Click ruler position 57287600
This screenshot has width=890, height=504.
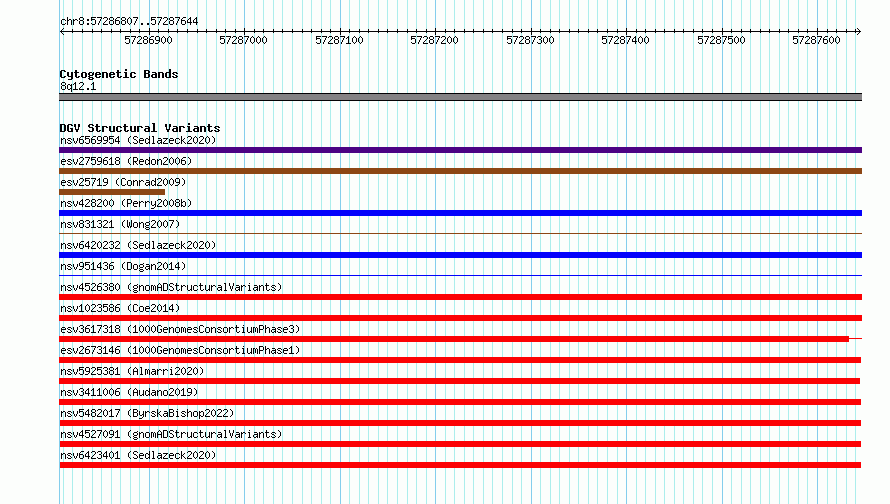[x=816, y=40]
